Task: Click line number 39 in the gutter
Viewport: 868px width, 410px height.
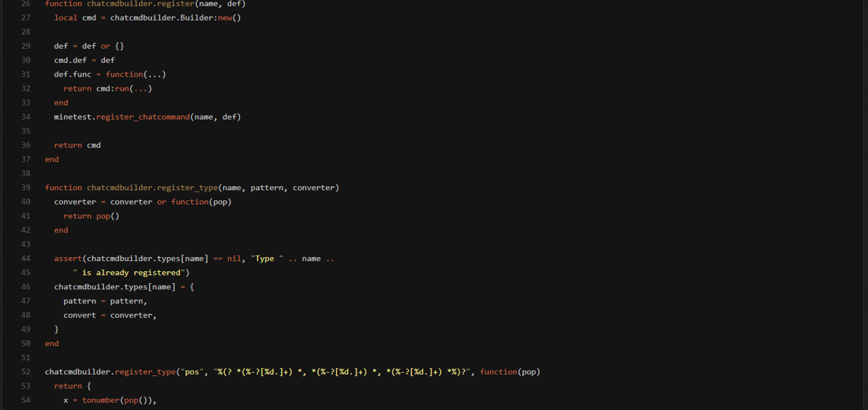Action: coord(25,188)
